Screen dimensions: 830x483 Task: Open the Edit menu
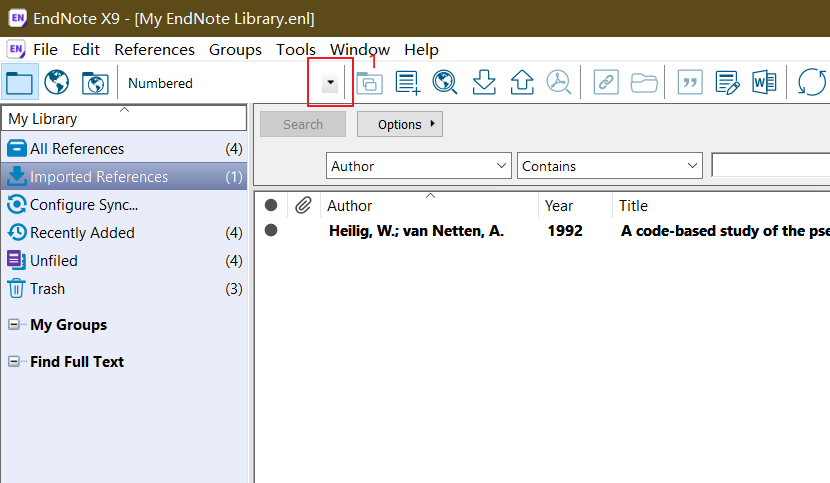coord(86,50)
